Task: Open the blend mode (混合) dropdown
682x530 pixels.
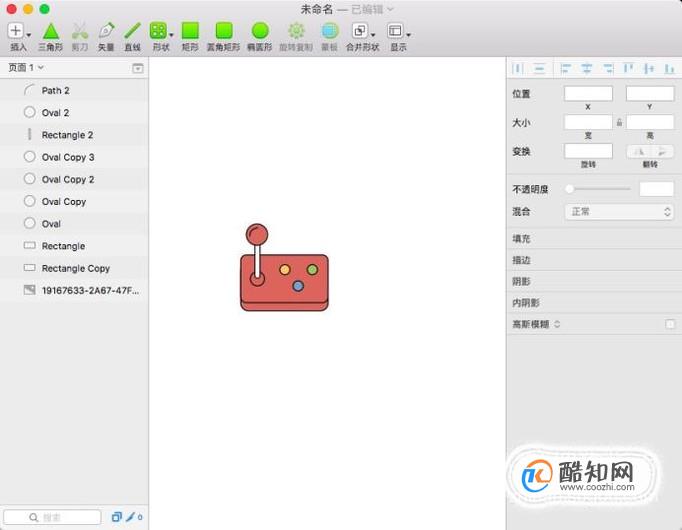Action: pos(619,212)
